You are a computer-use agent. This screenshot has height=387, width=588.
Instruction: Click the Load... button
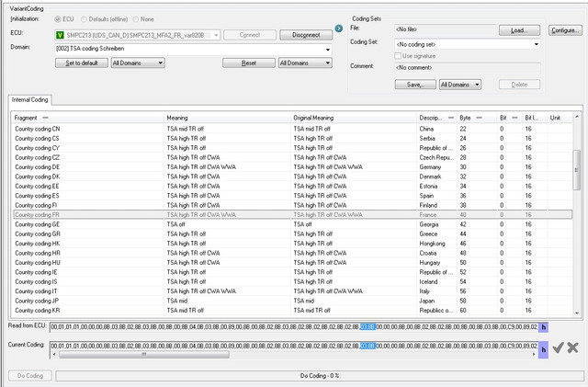click(x=519, y=30)
